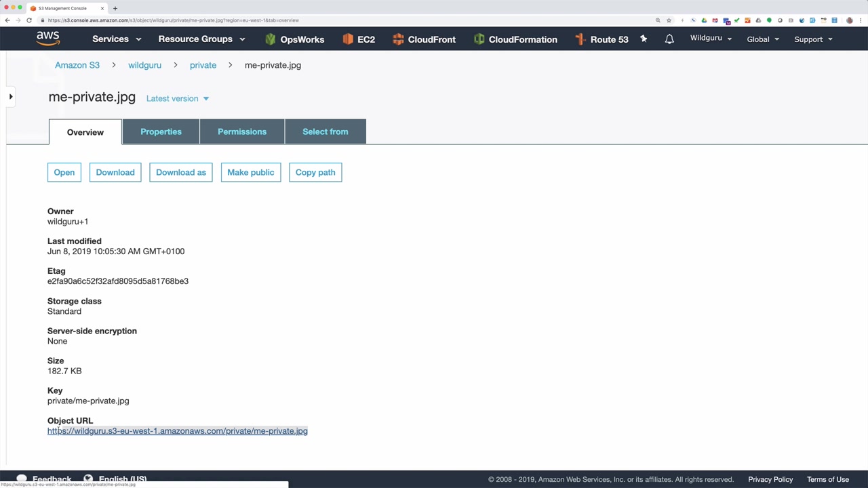Click the language globe icon
The image size is (868, 488).
coord(88,479)
